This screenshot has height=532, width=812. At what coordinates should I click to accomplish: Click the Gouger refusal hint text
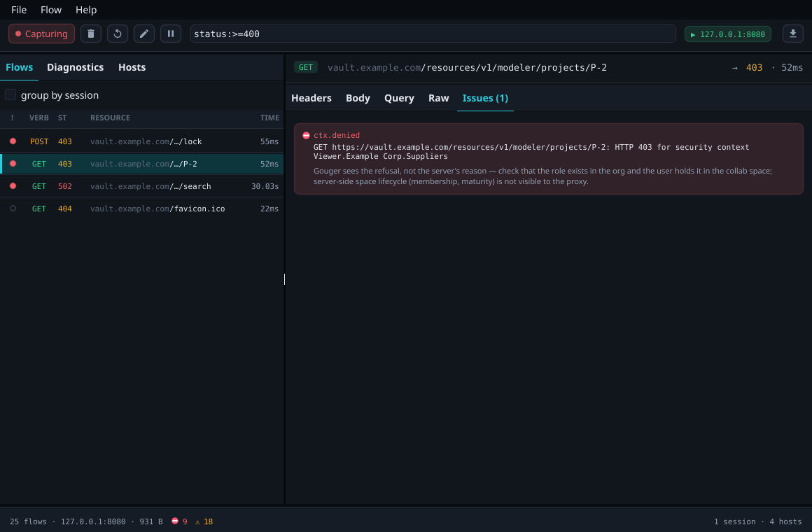(x=542, y=176)
